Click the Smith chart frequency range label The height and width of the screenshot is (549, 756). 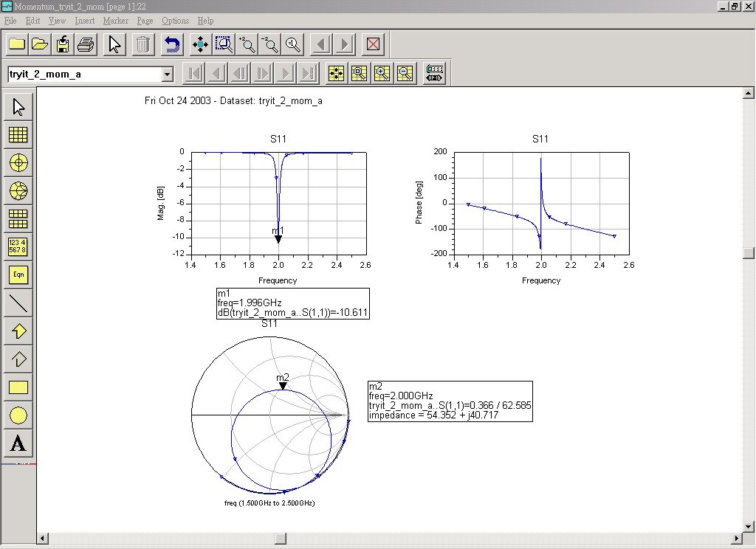point(269,503)
